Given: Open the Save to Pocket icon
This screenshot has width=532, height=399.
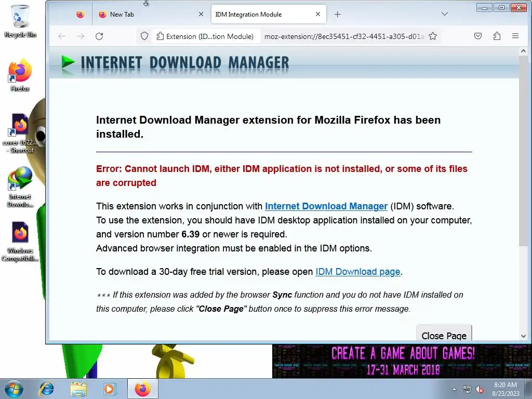Looking at the screenshot, I should click(x=478, y=36).
